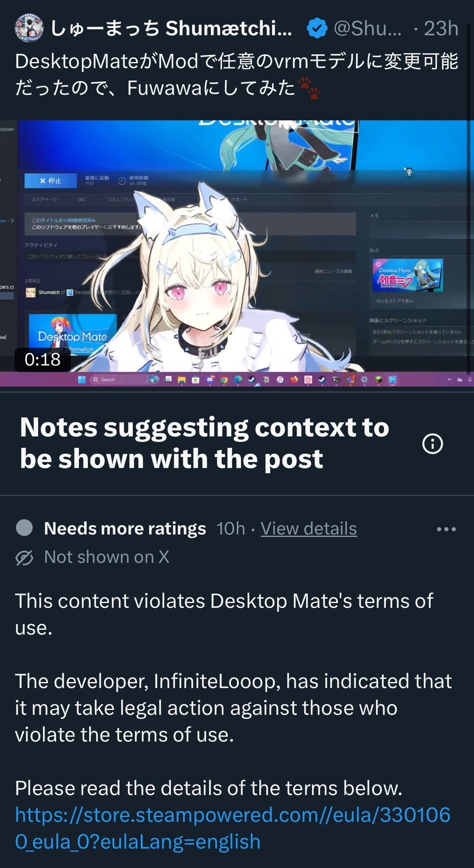The height and width of the screenshot is (868, 474).
Task: Open the three-dot note options menu
Action: tap(446, 529)
